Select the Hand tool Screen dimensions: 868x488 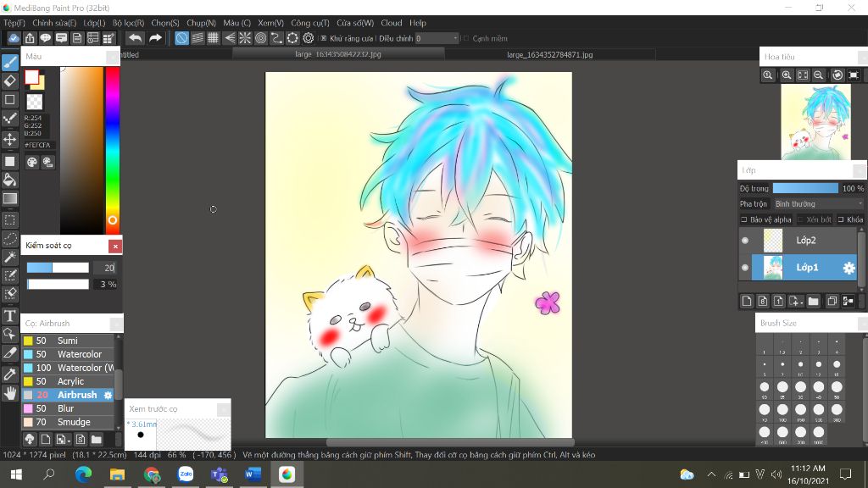(x=10, y=393)
